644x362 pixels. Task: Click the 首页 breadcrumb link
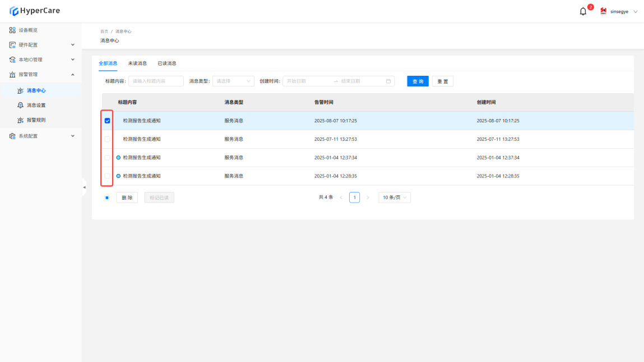click(x=104, y=31)
